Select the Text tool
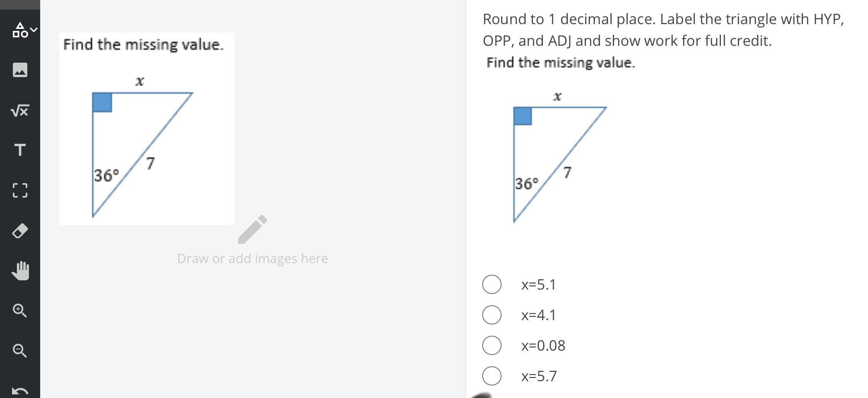Viewport: 868px width, 398px height. tap(20, 150)
